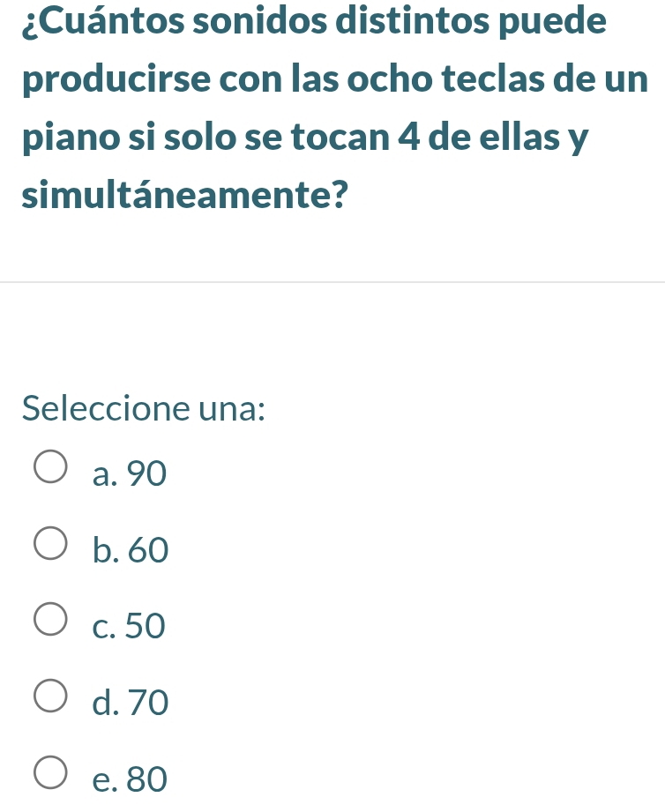Click the question heading starting "¿Cuántos sonidos"
The width and height of the screenshot is (665, 812).
(334, 108)
